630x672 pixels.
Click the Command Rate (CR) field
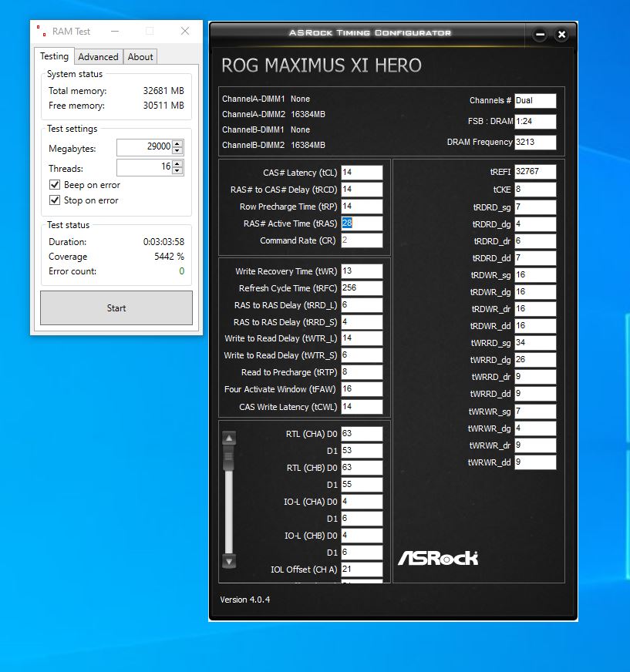362,240
